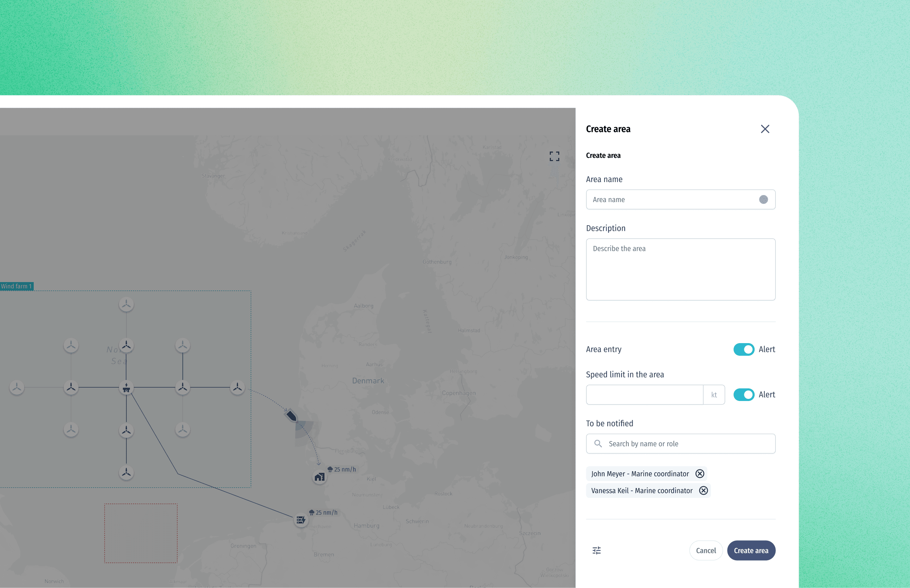Select the topmost wind turbine icon
Image resolution: width=910 pixels, height=588 pixels.
126,304
